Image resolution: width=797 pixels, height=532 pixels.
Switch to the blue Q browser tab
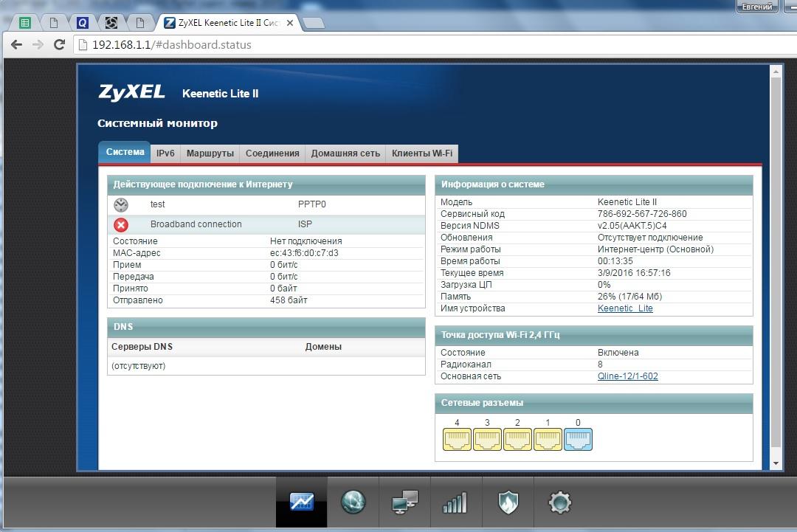point(83,23)
